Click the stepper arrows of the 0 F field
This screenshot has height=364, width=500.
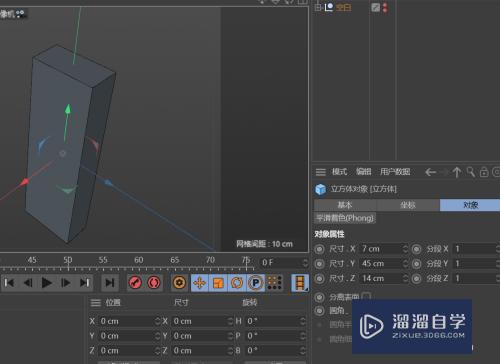tap(305, 263)
